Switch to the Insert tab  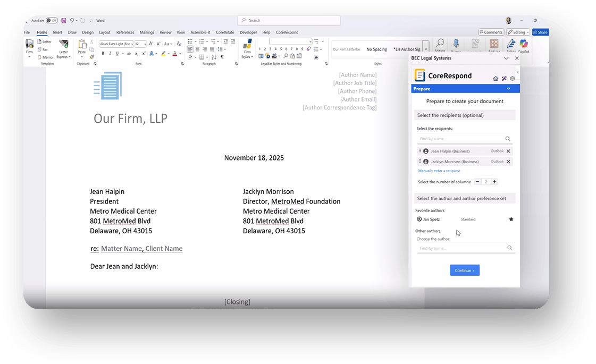57,32
